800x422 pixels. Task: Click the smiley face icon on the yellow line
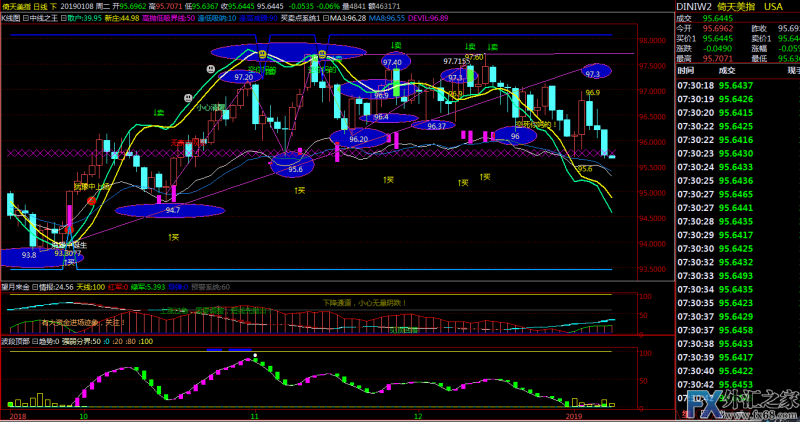(x=262, y=54)
